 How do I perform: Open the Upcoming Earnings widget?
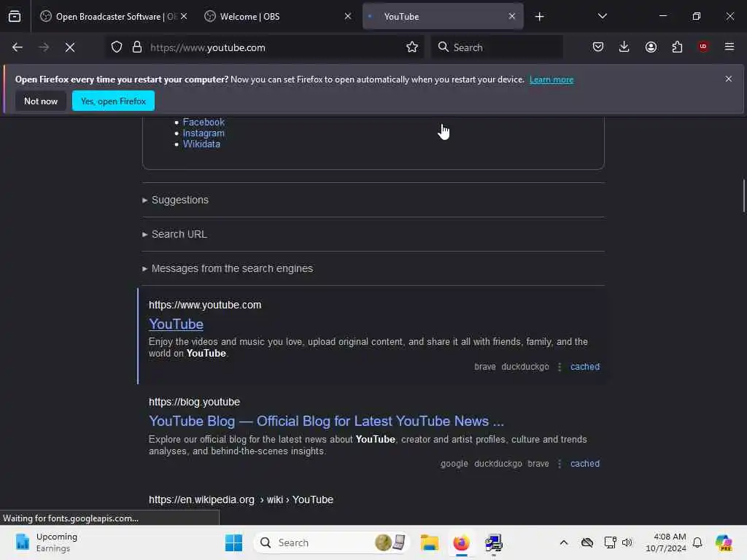(47, 542)
